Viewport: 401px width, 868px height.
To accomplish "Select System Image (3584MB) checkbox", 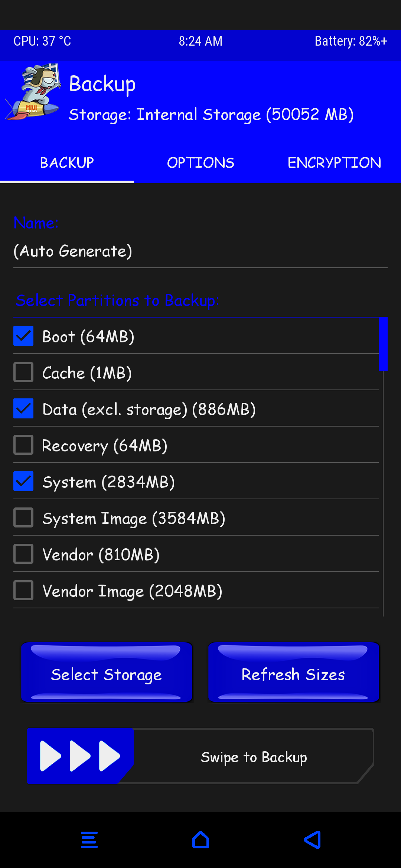I will click(23, 517).
